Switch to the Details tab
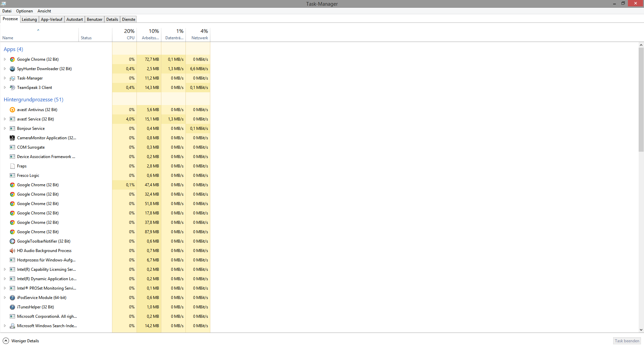 click(112, 19)
